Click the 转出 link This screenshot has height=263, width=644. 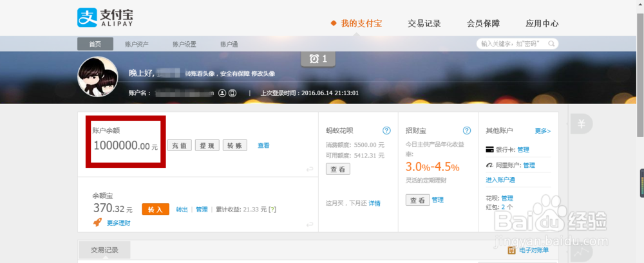pos(182,209)
